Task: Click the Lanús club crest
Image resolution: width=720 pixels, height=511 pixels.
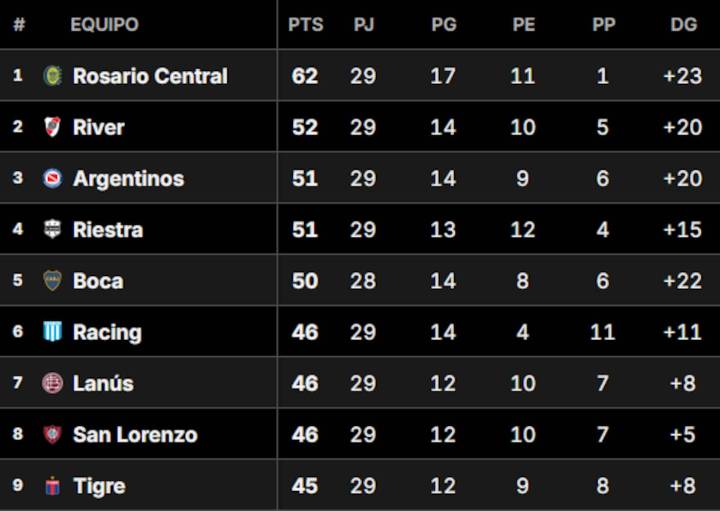Action: 52,383
